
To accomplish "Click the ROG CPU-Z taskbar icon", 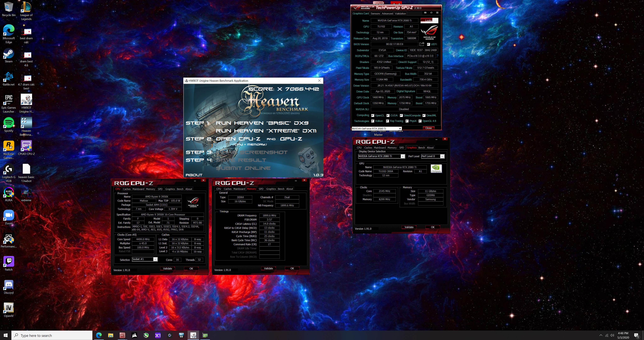I will (122, 335).
